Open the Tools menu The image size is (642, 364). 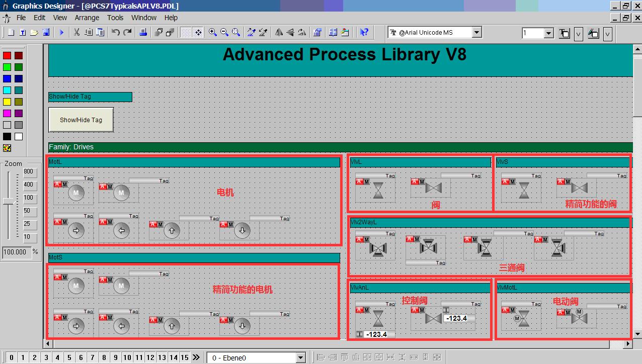115,18
